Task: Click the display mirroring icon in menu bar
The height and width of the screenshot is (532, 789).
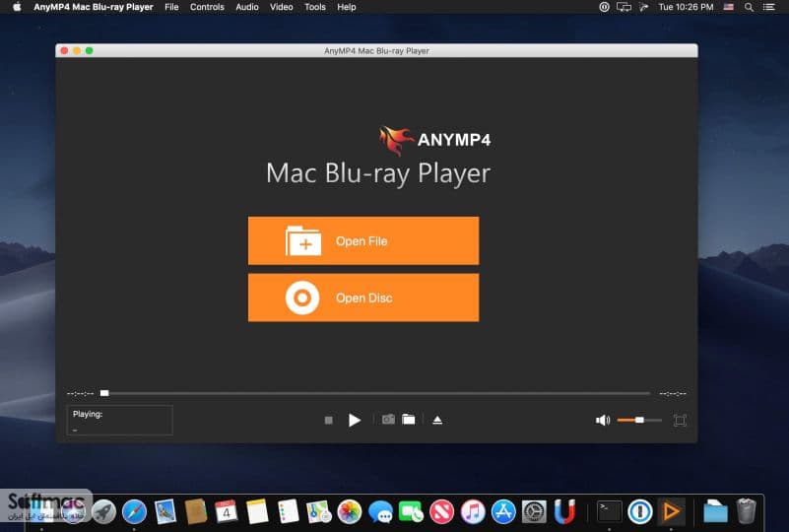Action: (x=624, y=7)
